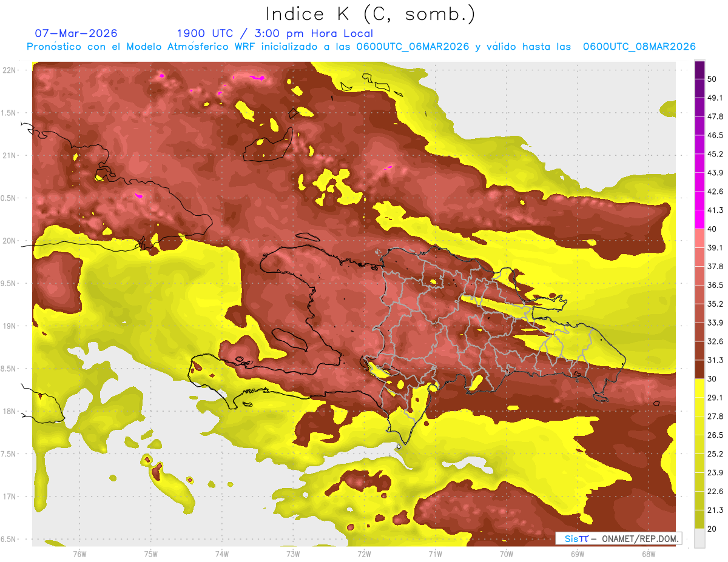Click legend value '29.1'
Viewport: 728px width, 562px height.
point(716,397)
